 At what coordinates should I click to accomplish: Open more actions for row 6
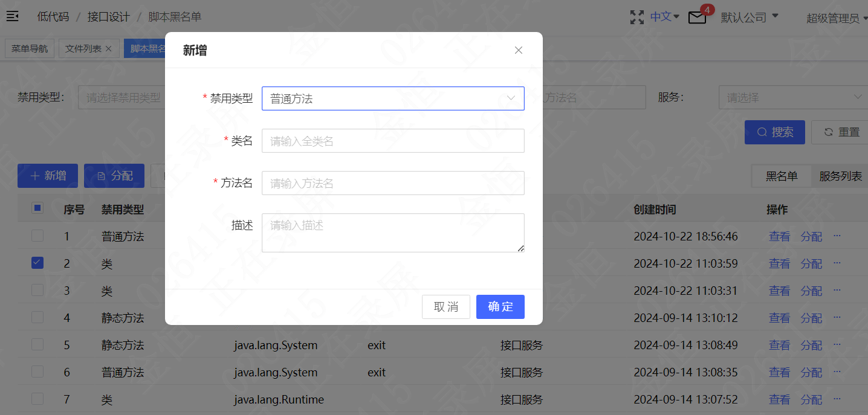pyautogui.click(x=837, y=372)
